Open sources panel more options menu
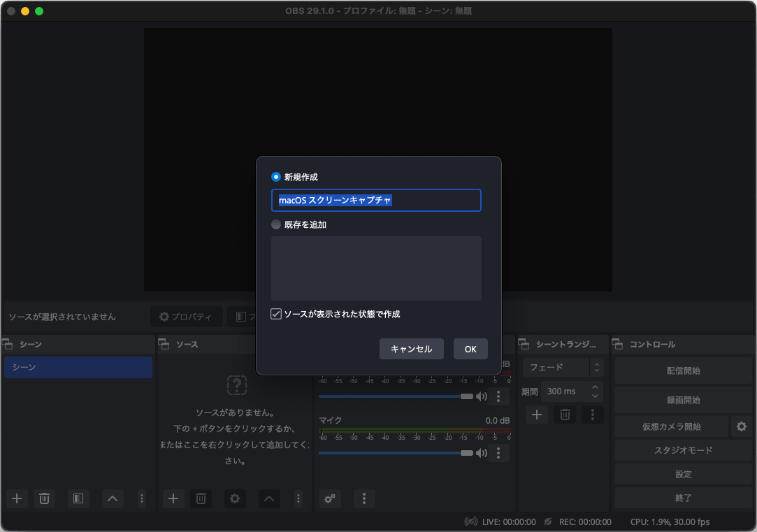This screenshot has height=532, width=757. click(x=298, y=498)
